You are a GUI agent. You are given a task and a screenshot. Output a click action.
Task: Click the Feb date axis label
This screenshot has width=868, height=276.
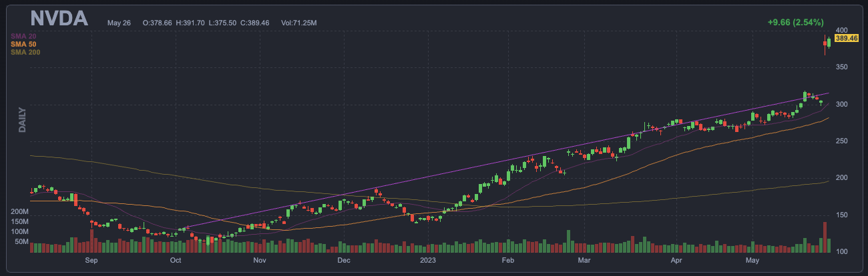[x=508, y=261]
